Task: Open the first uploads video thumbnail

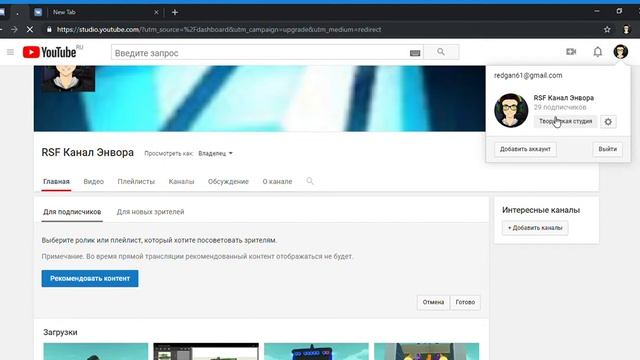Action: point(96,351)
